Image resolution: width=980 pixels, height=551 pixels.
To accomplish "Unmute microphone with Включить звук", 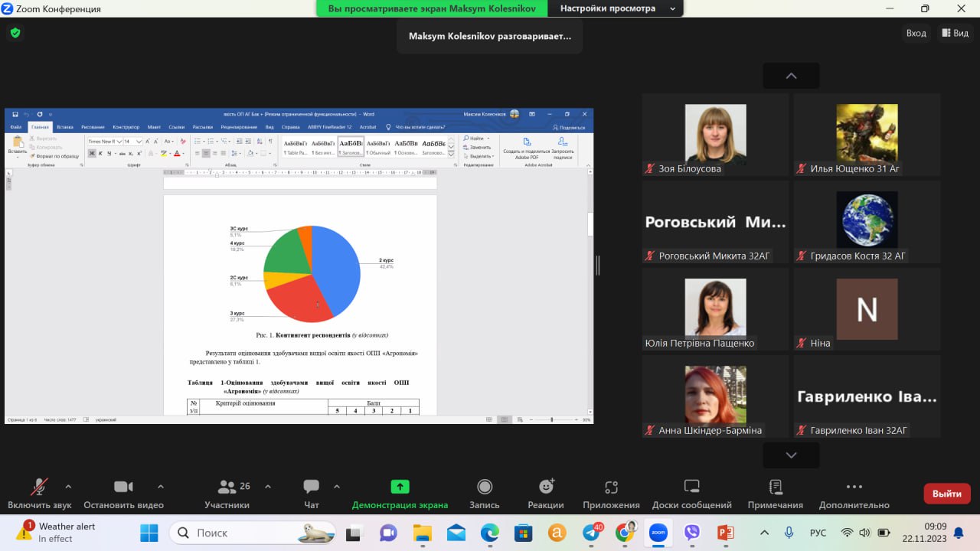I will [x=39, y=493].
